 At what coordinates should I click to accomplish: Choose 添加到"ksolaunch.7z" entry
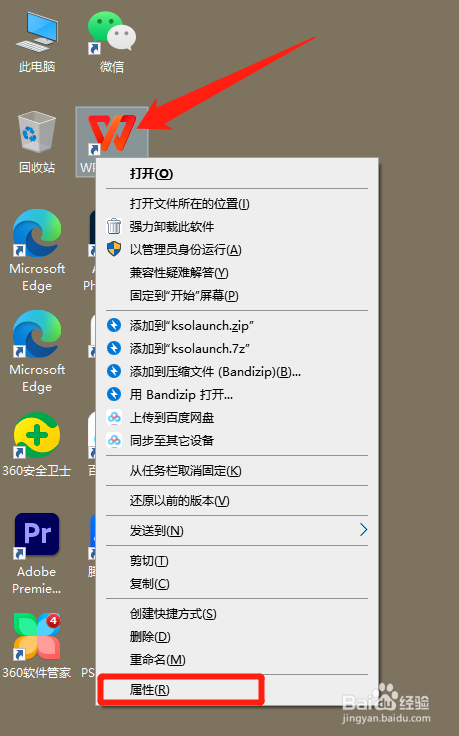click(237, 348)
